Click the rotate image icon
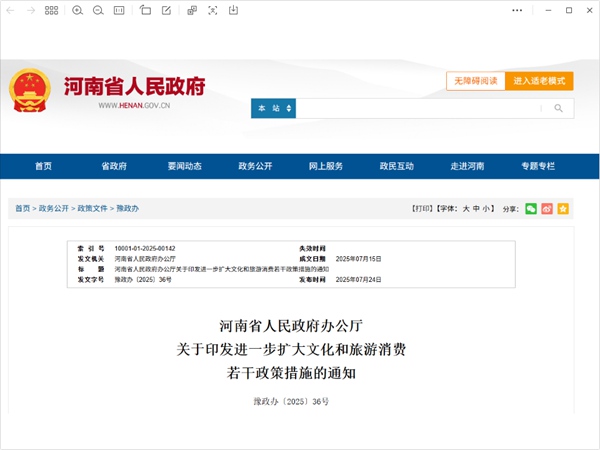The image size is (600, 450). coord(146,10)
